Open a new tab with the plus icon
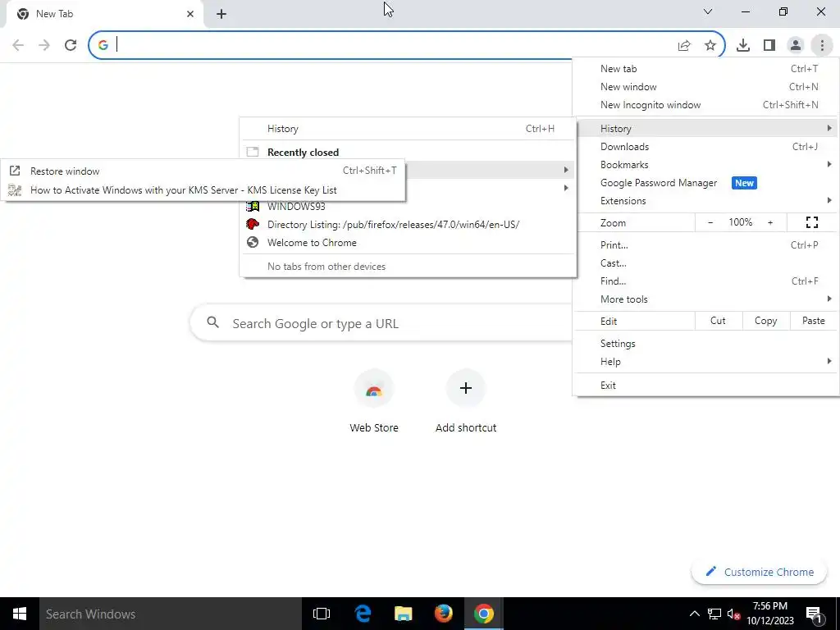840x630 pixels. tap(221, 14)
